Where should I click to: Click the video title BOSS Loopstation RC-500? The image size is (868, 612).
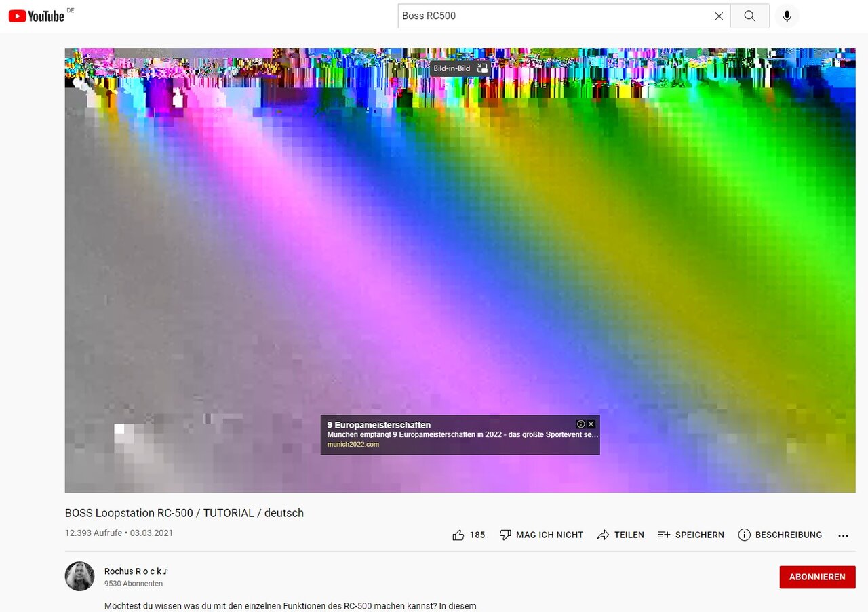(x=184, y=513)
